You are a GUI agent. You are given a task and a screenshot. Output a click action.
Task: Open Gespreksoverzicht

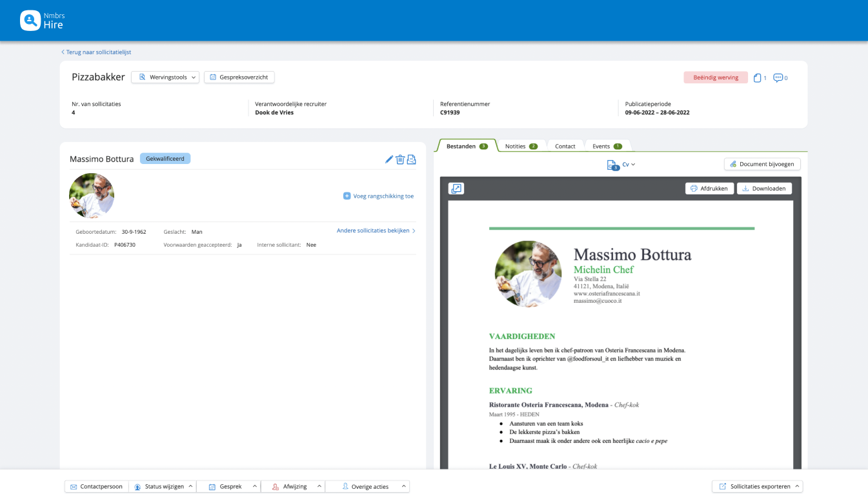click(239, 77)
